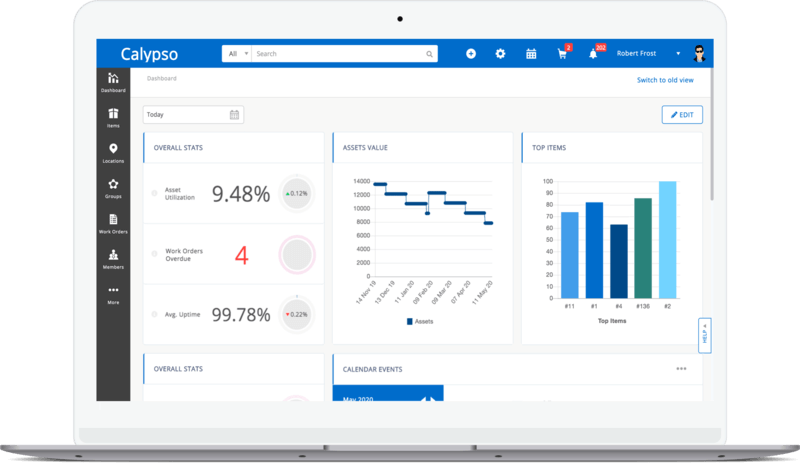Image resolution: width=800 pixels, height=463 pixels.
Task: Select the Asset Utilization radio dot
Action: 154,193
